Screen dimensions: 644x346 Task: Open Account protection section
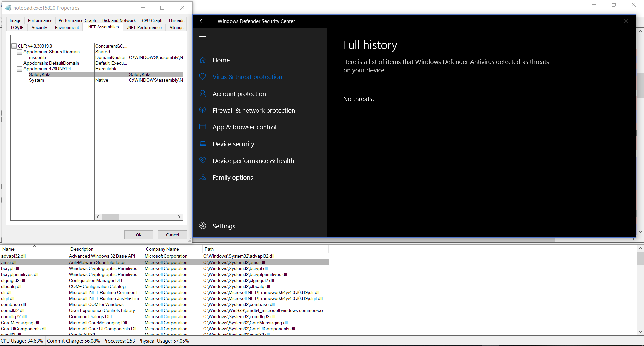click(x=239, y=94)
